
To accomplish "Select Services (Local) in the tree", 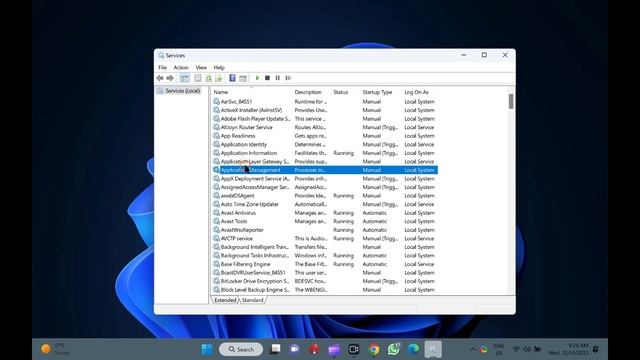I will pyautogui.click(x=182, y=91).
